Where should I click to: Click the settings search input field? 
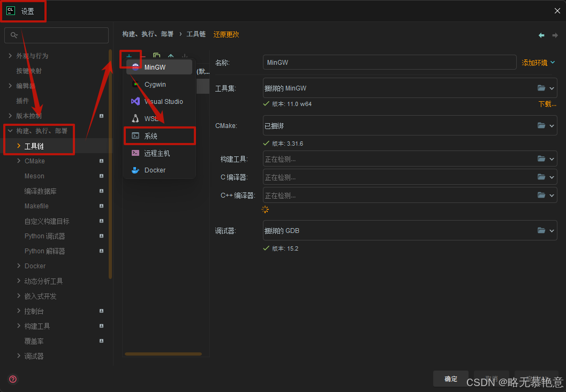(x=56, y=35)
